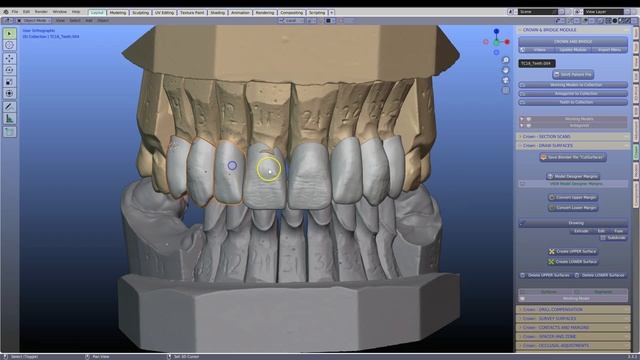Activate the Cursor tool in toolbar
The height and width of the screenshot is (360, 640).
tap(9, 45)
